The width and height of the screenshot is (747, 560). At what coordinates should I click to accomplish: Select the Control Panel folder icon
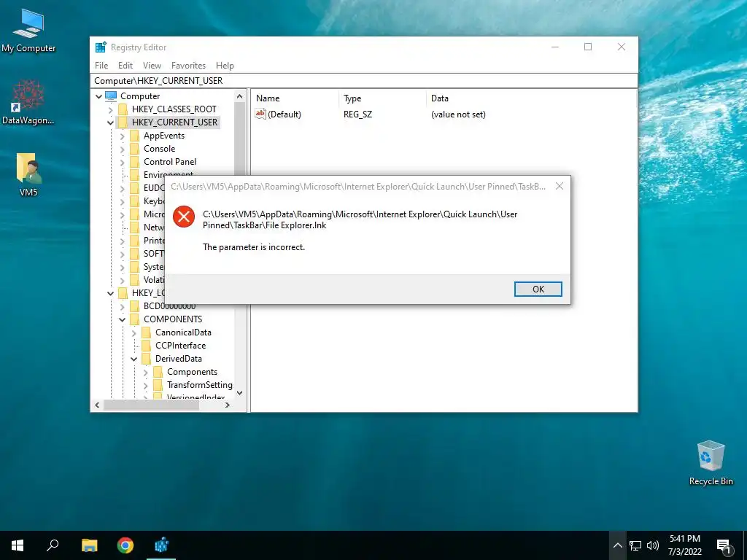pyautogui.click(x=135, y=161)
